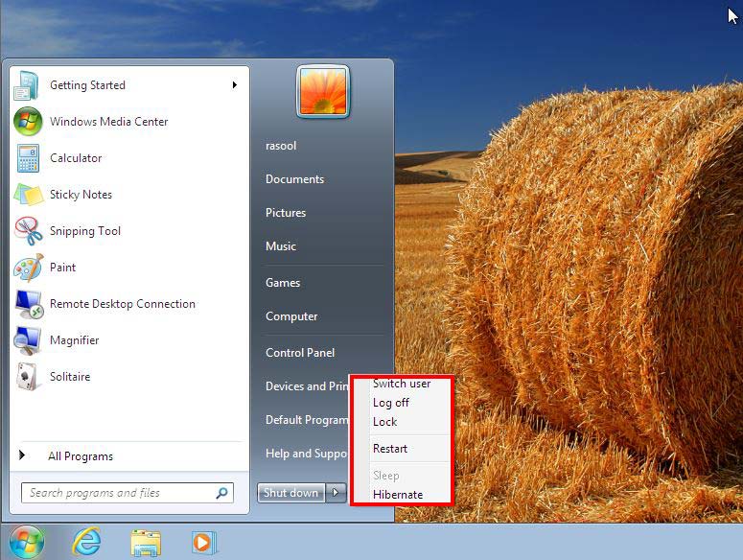Select Switch user option

(402, 384)
